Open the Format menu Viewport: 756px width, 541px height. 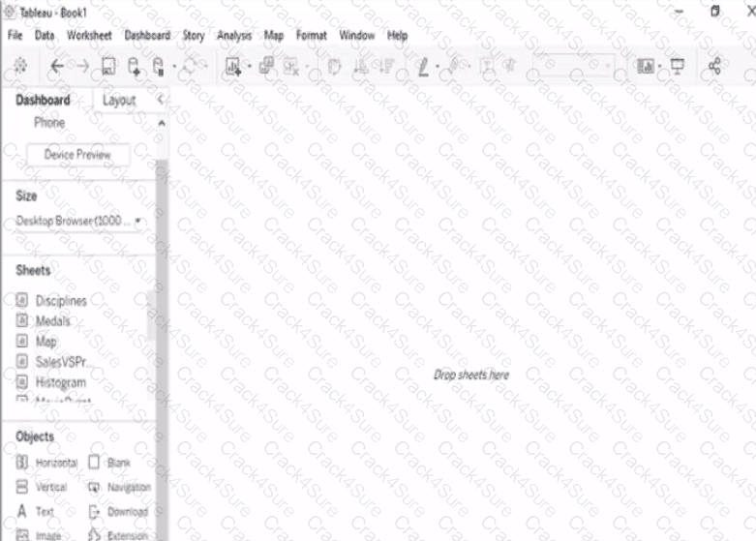(312, 35)
